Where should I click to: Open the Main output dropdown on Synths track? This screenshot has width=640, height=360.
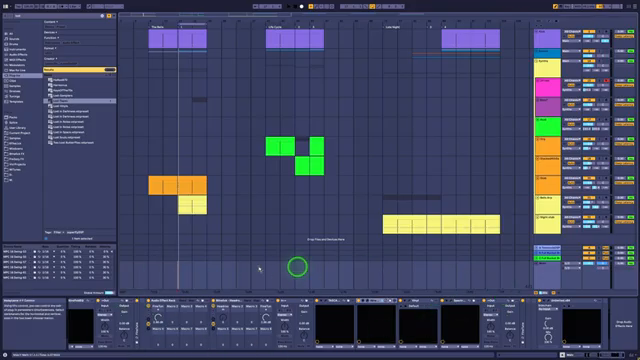coord(572,61)
